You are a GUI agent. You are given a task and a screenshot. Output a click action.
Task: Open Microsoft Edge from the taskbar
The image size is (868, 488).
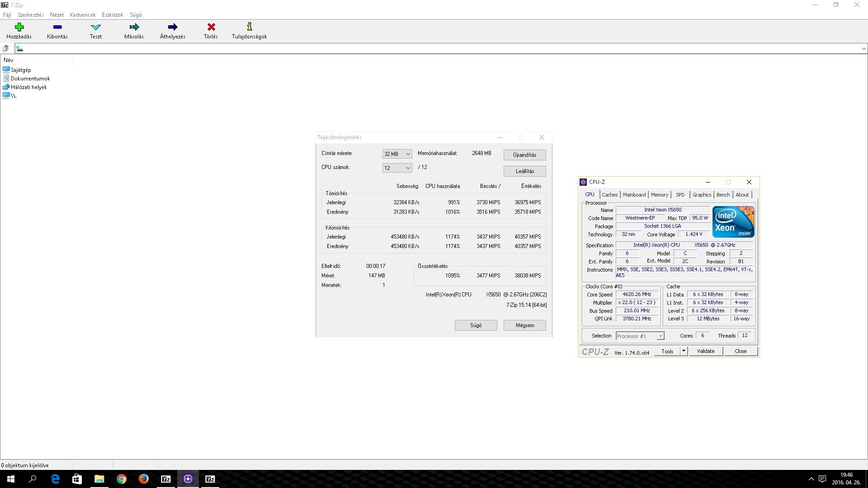(x=55, y=479)
